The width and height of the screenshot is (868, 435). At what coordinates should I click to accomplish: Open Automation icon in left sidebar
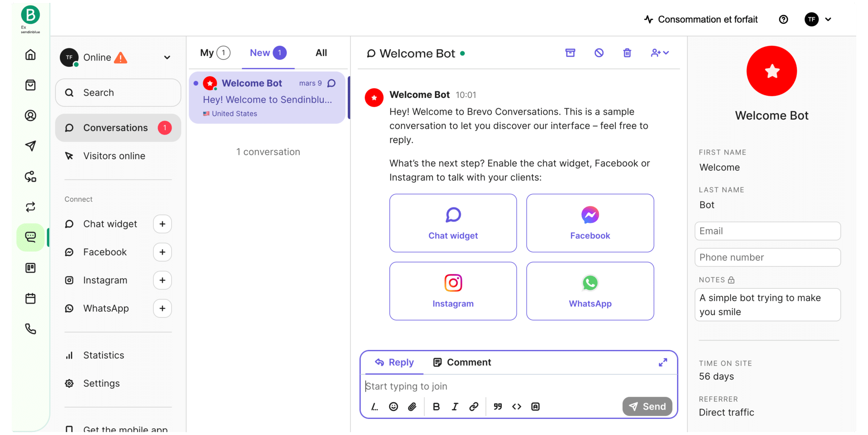pos(31,177)
